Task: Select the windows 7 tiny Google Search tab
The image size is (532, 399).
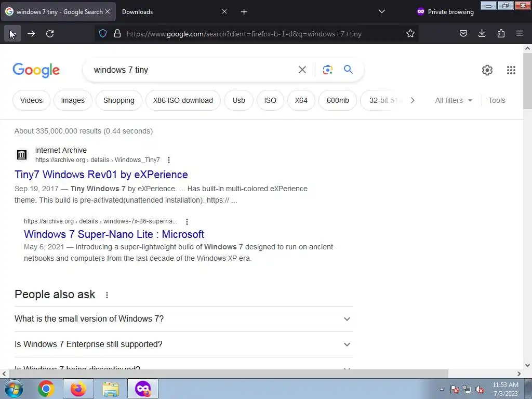Action: point(58,12)
